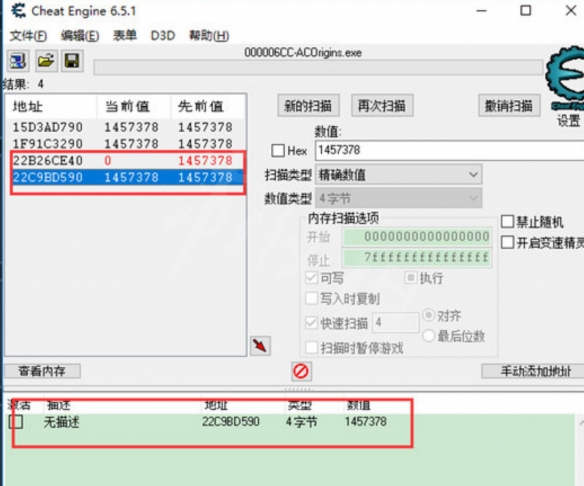Select the 最后位数 radio button
The height and width of the screenshot is (486, 584).
click(429, 336)
